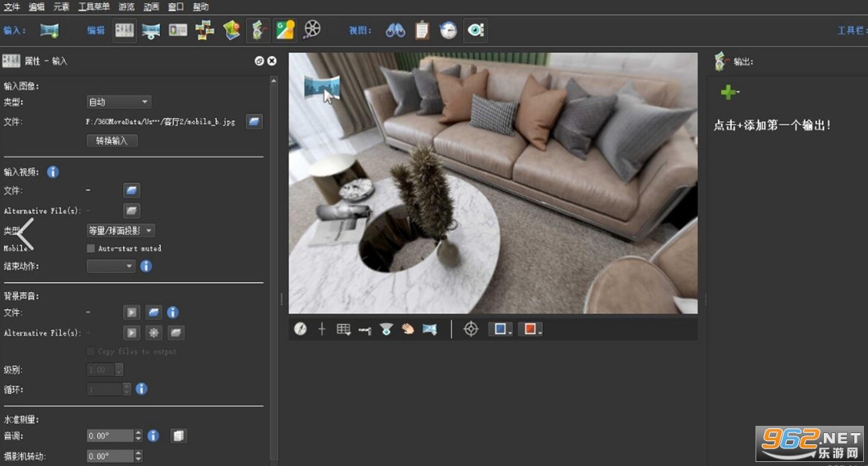Click the 摄影机转动 roll value field
Image resolution: width=868 pixels, height=466 pixels.
pyautogui.click(x=110, y=456)
